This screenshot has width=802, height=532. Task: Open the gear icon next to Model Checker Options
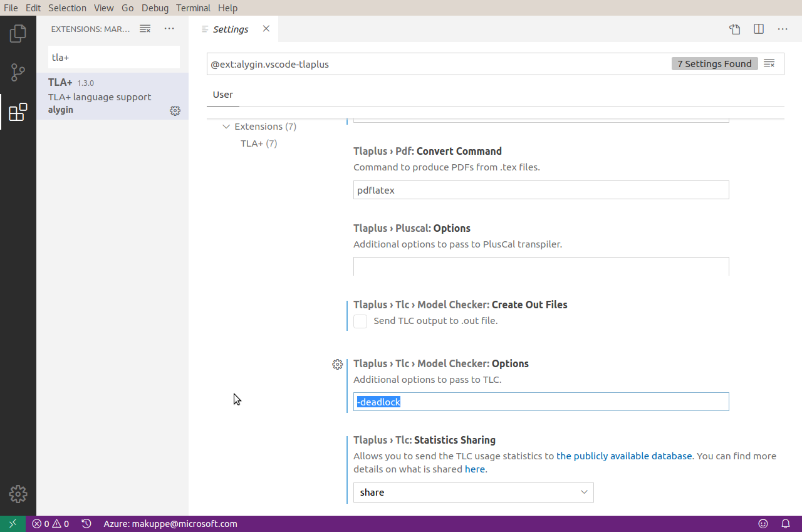pos(338,364)
